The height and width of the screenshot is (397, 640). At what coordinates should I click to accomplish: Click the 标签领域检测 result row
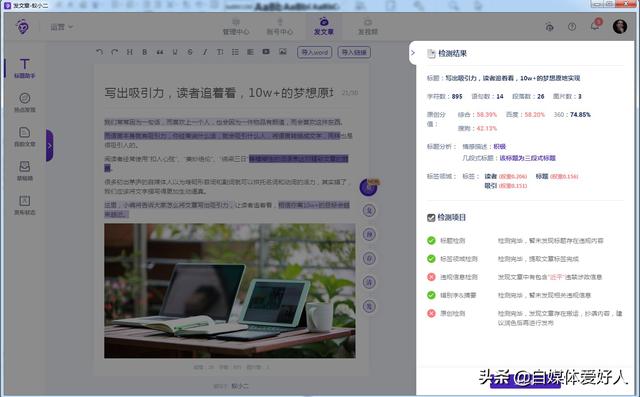point(525,259)
